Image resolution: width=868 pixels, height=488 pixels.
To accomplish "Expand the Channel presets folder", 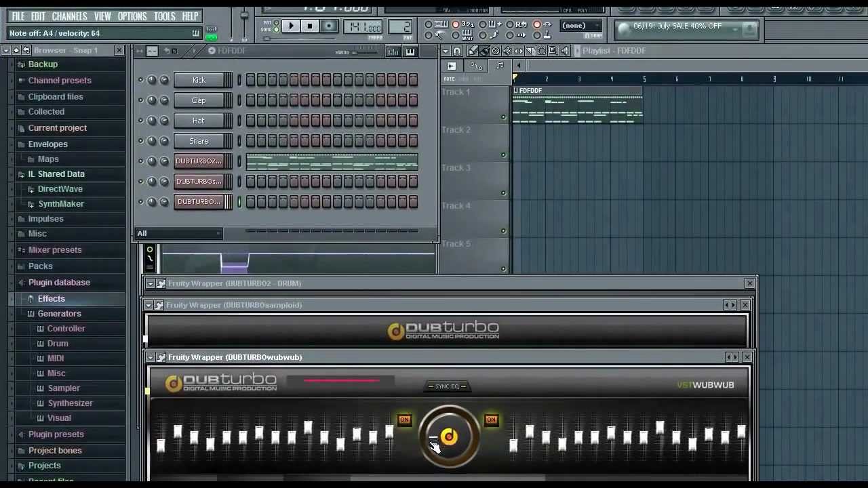I will point(60,81).
